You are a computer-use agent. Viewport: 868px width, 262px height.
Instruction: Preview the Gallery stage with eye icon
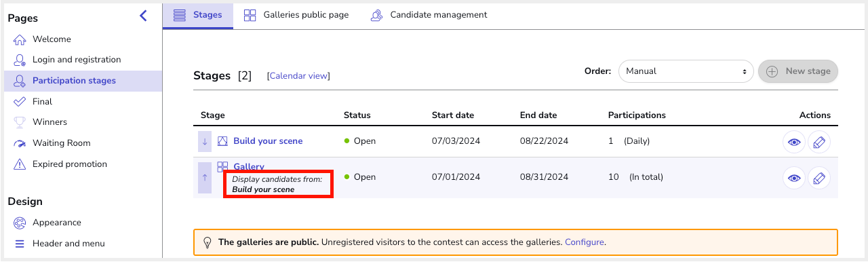(794, 178)
